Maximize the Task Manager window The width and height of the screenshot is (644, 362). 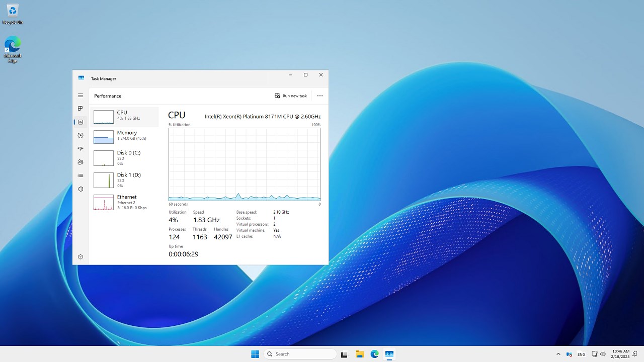pyautogui.click(x=305, y=75)
